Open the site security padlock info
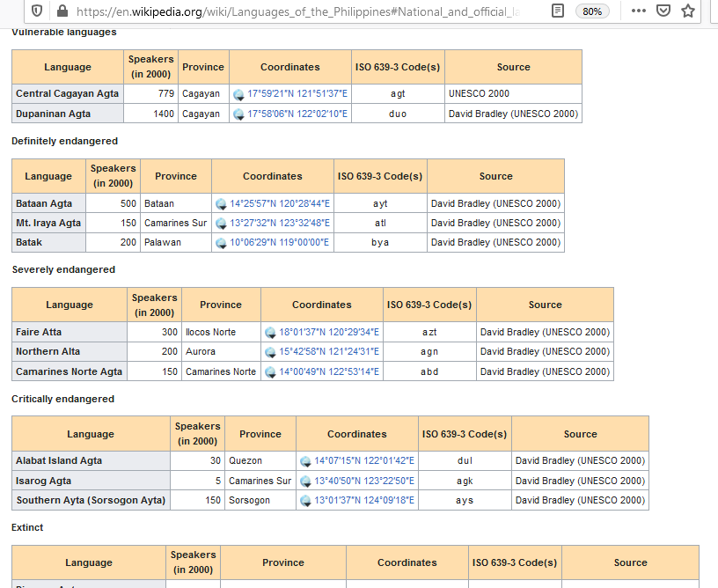The height and width of the screenshot is (588, 718). point(62,11)
